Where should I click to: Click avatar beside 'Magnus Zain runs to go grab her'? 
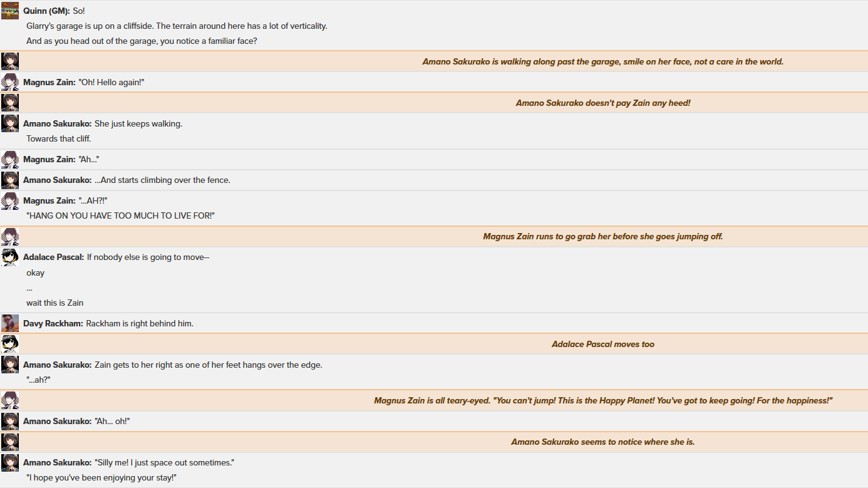(10, 236)
